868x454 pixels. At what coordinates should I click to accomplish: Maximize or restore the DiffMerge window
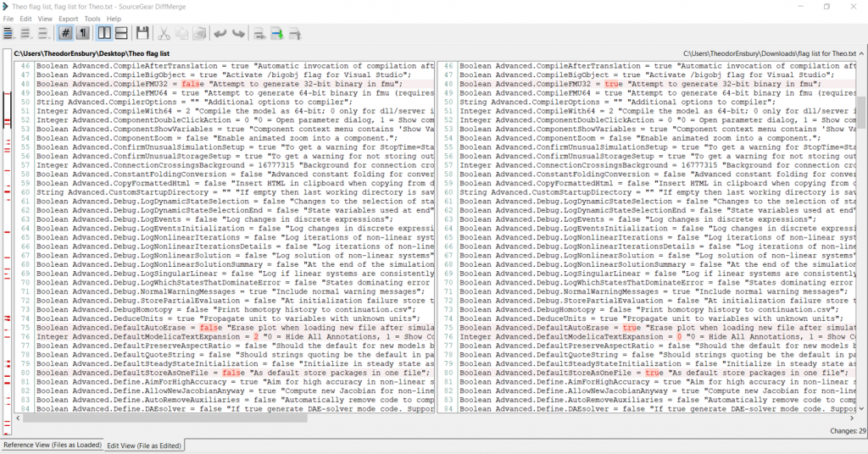click(x=826, y=7)
